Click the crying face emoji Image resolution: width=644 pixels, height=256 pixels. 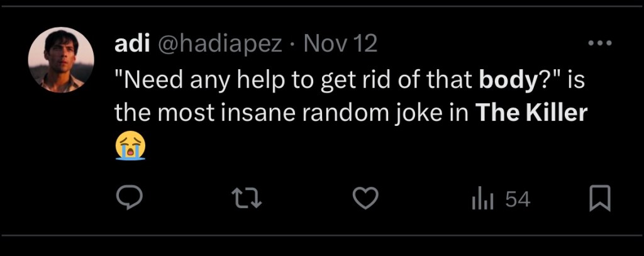click(x=130, y=146)
